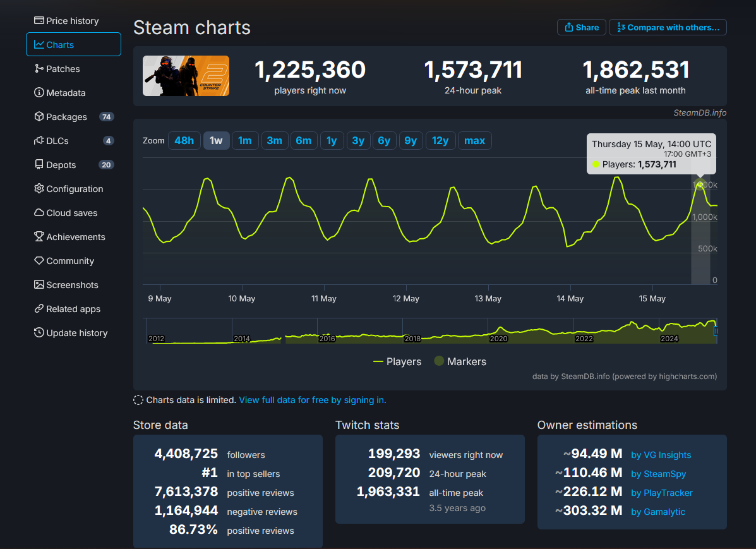The width and height of the screenshot is (756, 549).
Task: Open the Gamalytic estimate link
Action: tap(658, 512)
